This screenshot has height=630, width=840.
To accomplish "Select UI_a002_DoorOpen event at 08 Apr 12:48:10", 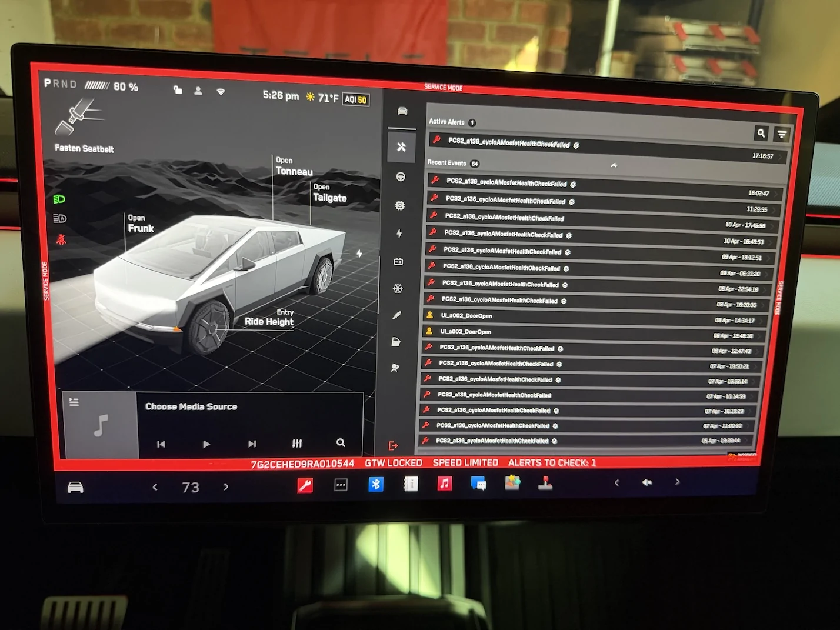I will point(592,333).
